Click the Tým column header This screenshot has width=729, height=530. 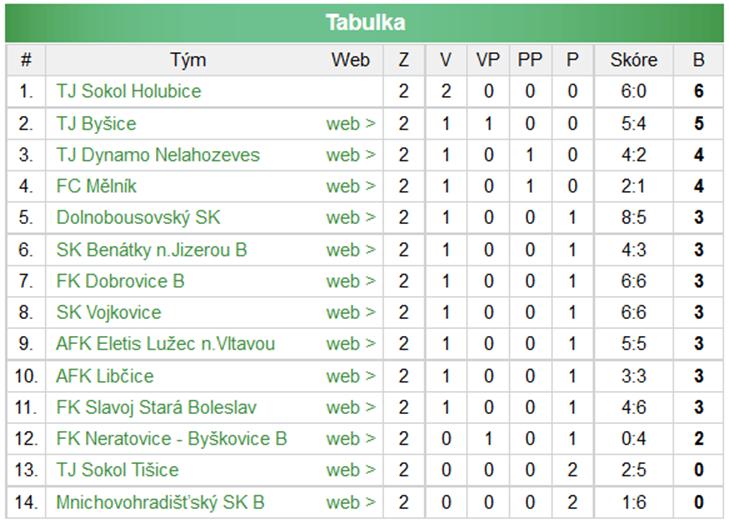[x=188, y=60]
